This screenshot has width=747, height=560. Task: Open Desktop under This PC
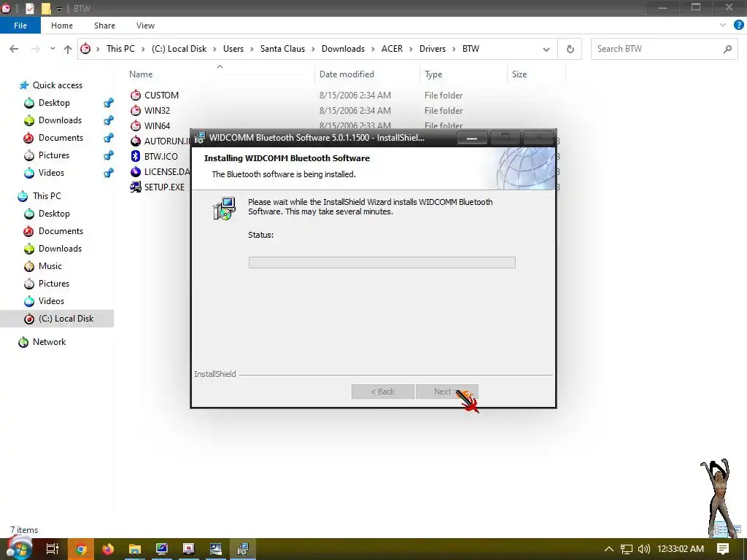[54, 214]
